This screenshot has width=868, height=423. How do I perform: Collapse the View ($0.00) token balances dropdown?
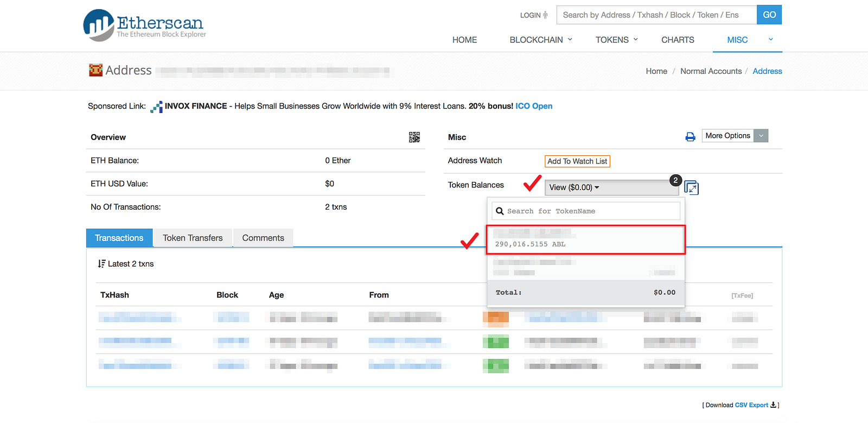[x=612, y=187]
